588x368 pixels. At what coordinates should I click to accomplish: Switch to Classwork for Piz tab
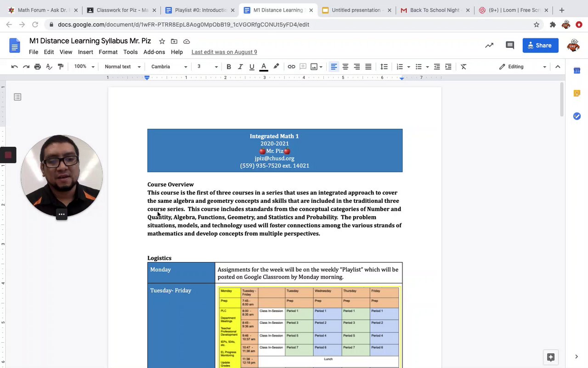pos(122,10)
